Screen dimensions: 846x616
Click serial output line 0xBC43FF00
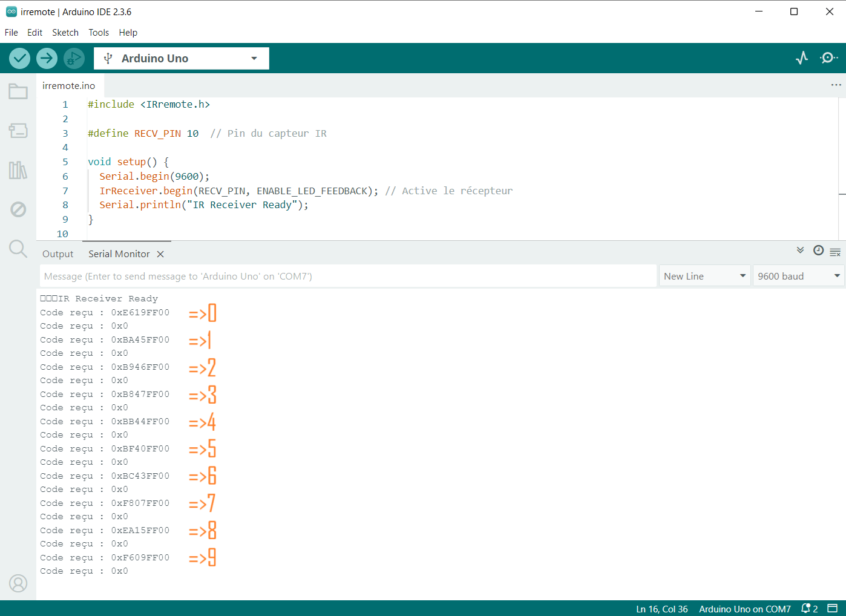(105, 476)
